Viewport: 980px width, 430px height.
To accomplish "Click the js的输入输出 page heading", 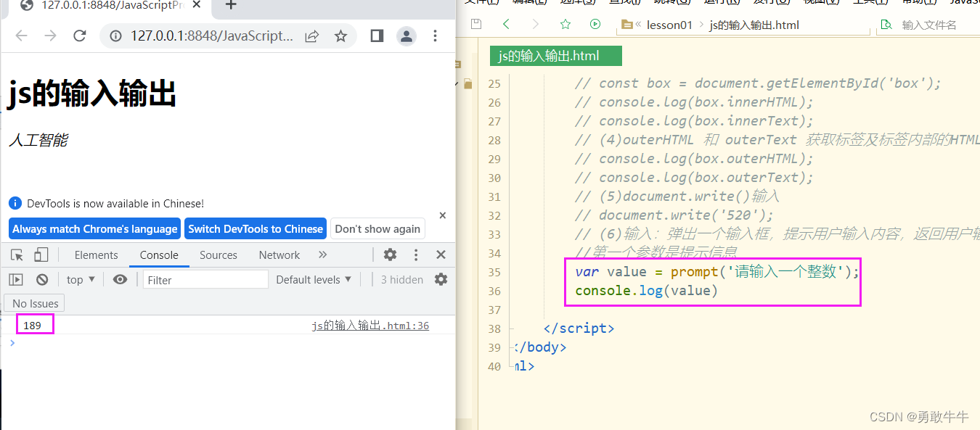I will pyautogui.click(x=91, y=94).
